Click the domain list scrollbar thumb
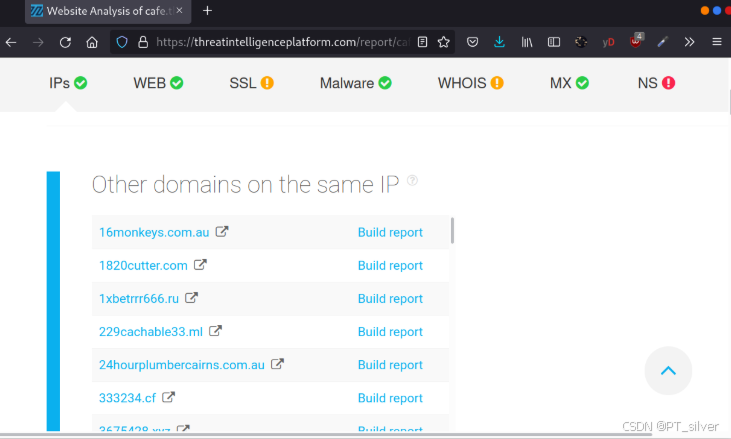731x439 pixels. point(452,230)
